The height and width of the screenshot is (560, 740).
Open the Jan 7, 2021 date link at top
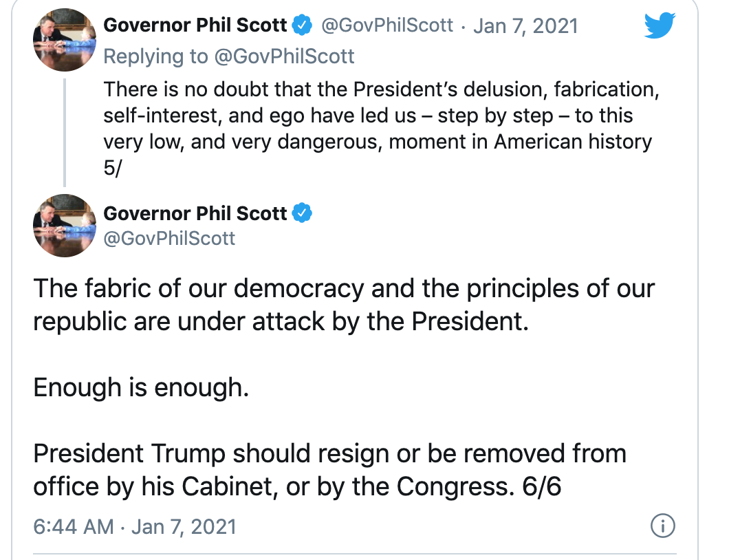coord(525,26)
